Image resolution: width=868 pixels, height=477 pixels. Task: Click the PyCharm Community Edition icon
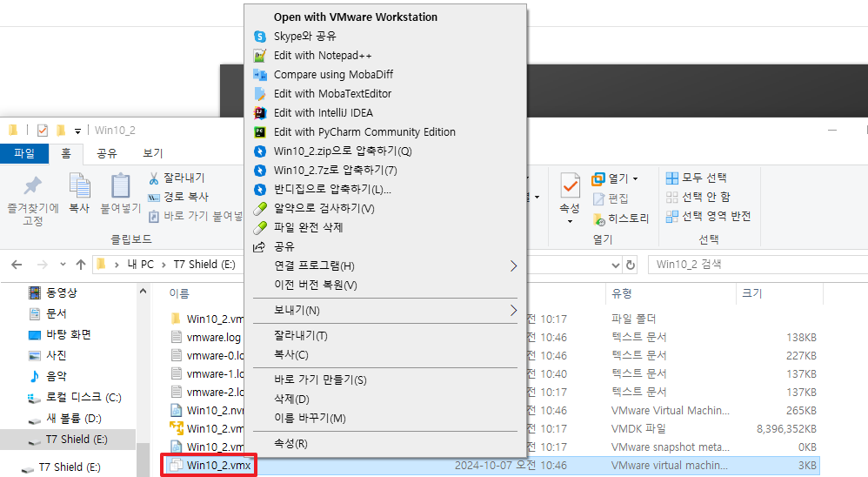[x=260, y=131]
